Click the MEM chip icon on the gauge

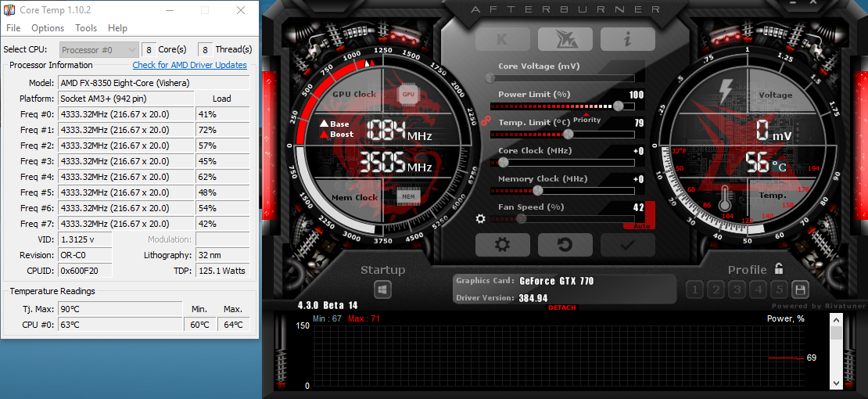(x=408, y=196)
